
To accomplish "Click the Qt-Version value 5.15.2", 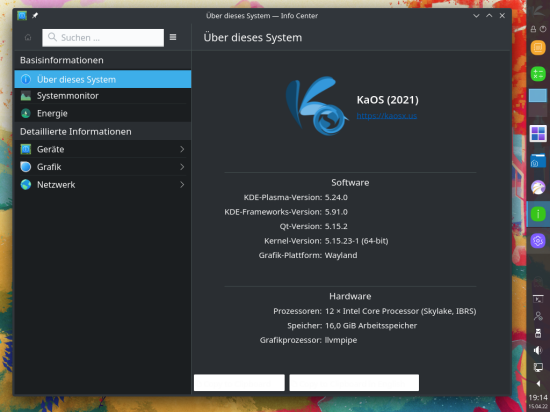I will [336, 226].
